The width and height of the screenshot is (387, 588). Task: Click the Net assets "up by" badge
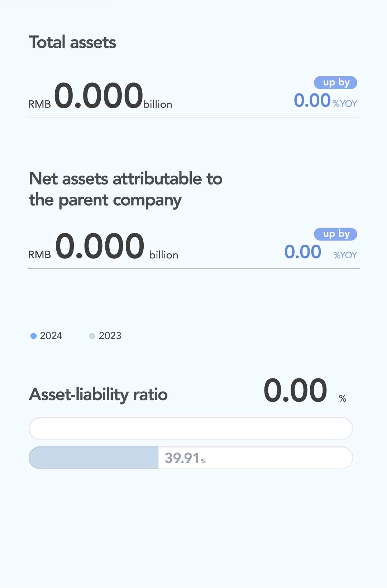pos(335,234)
